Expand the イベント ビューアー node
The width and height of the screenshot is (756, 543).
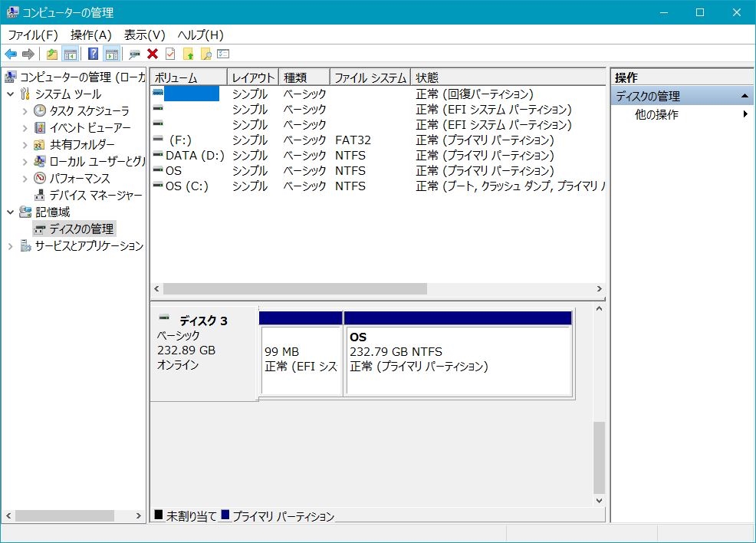(25, 128)
